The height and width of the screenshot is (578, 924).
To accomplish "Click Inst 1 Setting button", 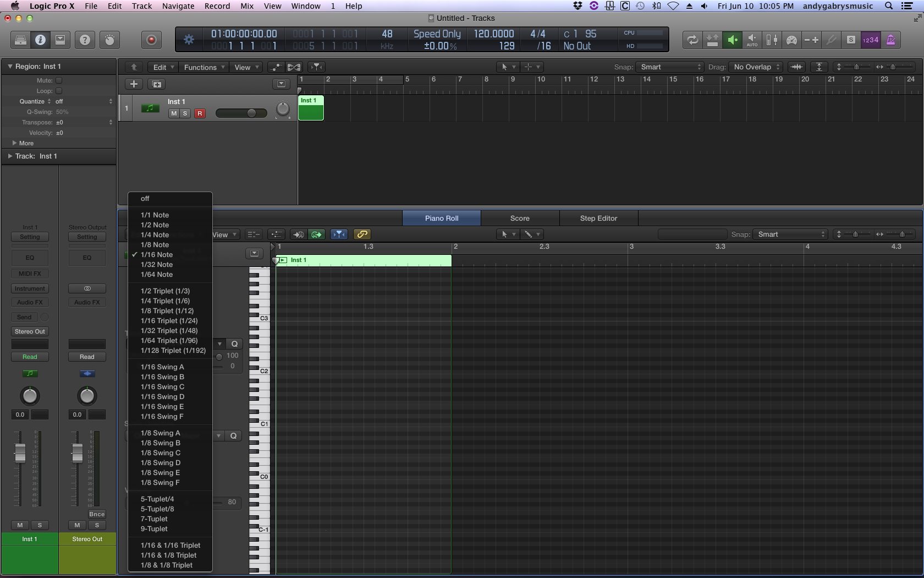I will [30, 237].
